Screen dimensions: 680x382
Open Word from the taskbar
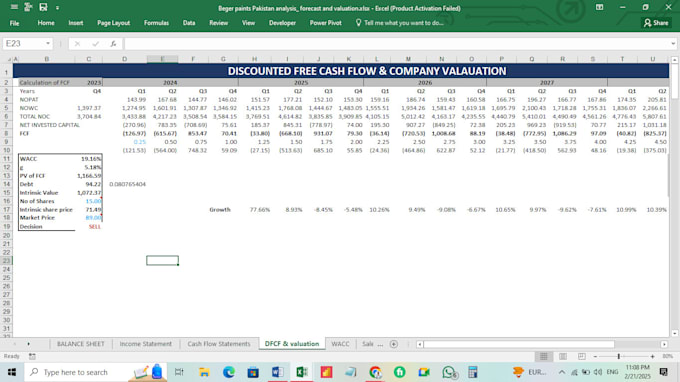point(278,372)
